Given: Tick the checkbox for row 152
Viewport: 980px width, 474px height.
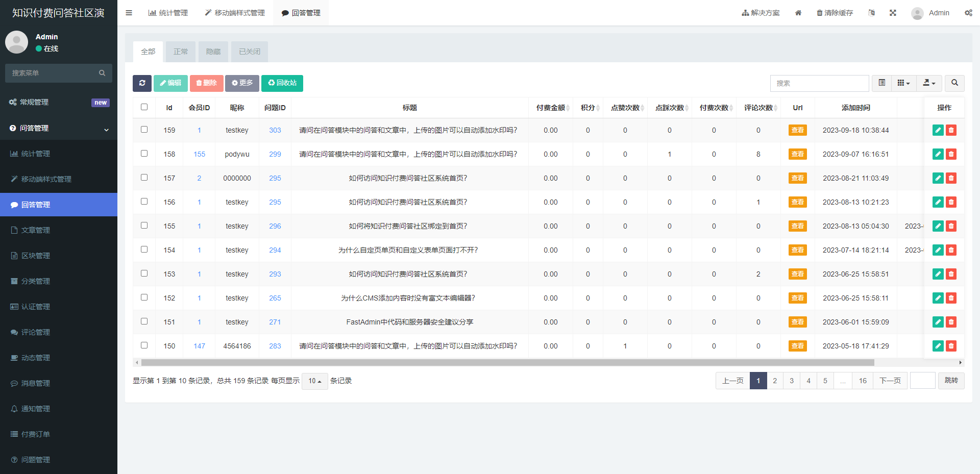Looking at the screenshot, I should [x=144, y=297].
